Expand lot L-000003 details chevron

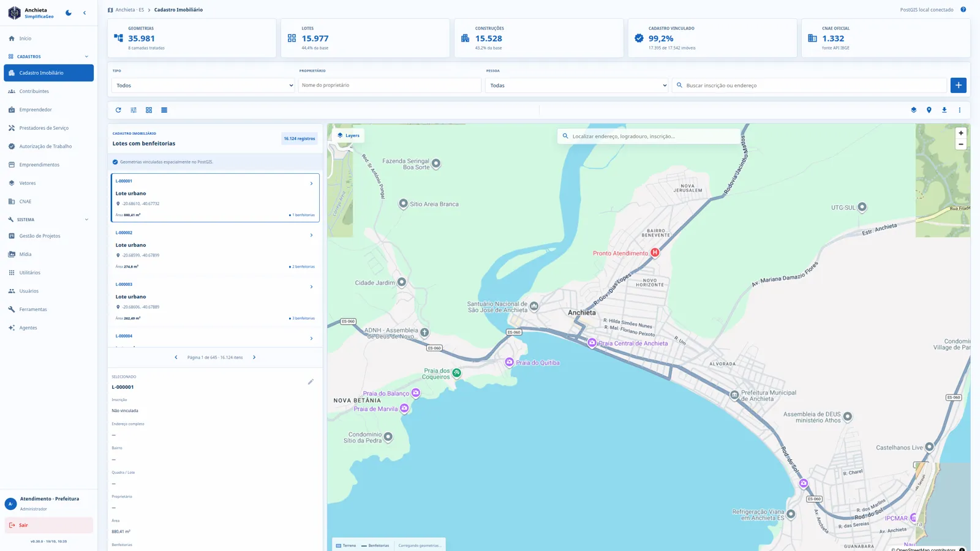(x=311, y=287)
